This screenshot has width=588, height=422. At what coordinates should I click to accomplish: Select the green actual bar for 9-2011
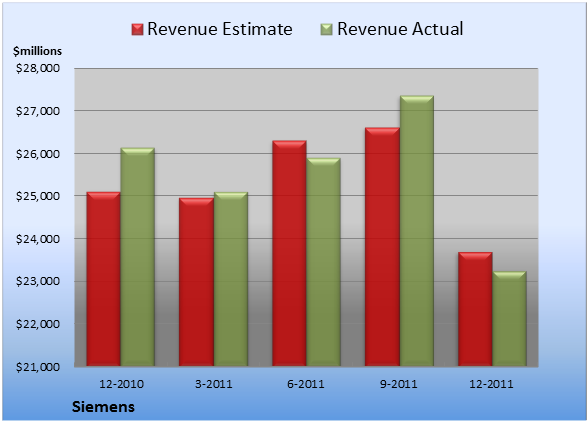click(x=417, y=231)
